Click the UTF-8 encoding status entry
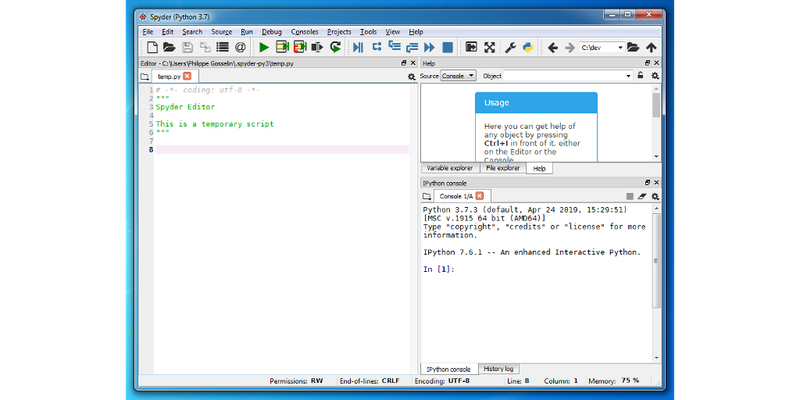 [442, 381]
